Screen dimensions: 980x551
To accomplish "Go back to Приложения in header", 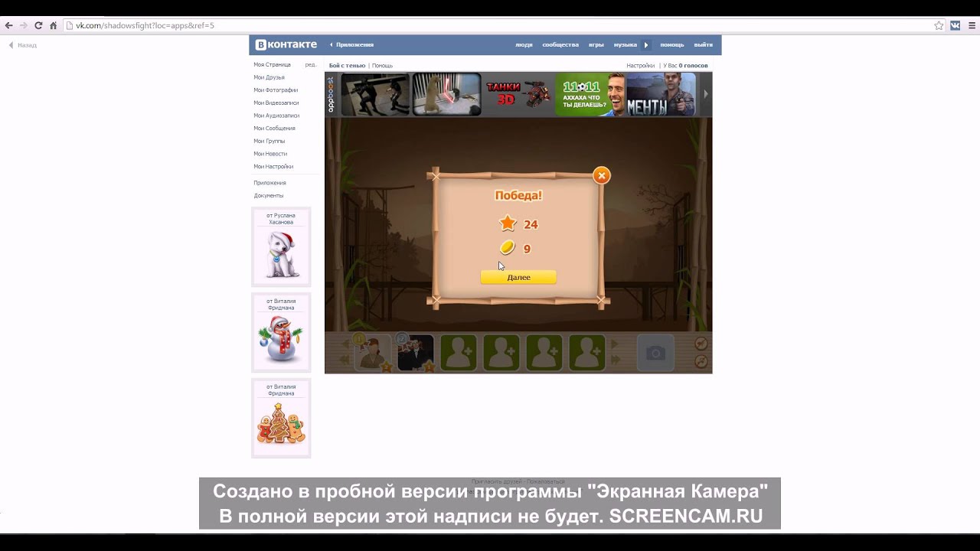I will point(352,45).
